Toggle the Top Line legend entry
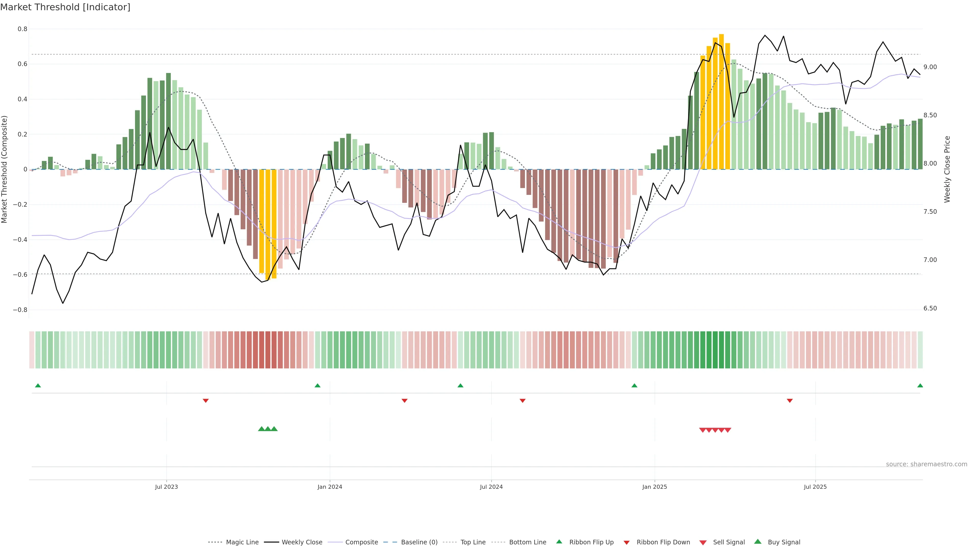The height and width of the screenshot is (551, 980). (473, 542)
